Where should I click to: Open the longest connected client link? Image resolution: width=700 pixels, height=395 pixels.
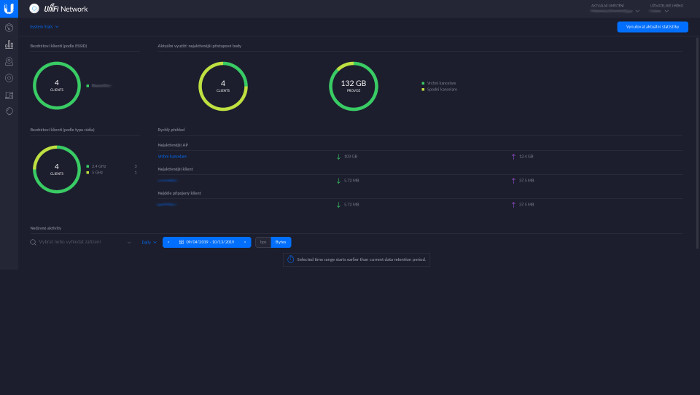[167, 204]
